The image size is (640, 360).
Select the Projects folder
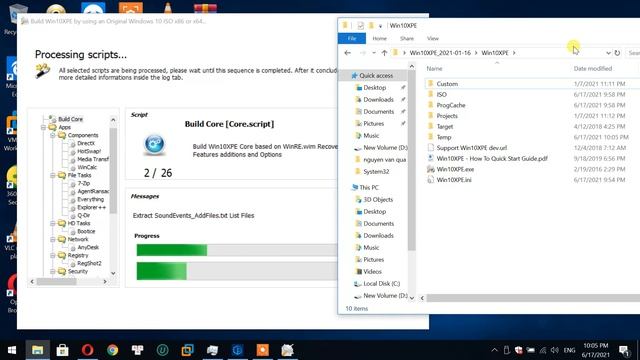click(447, 116)
